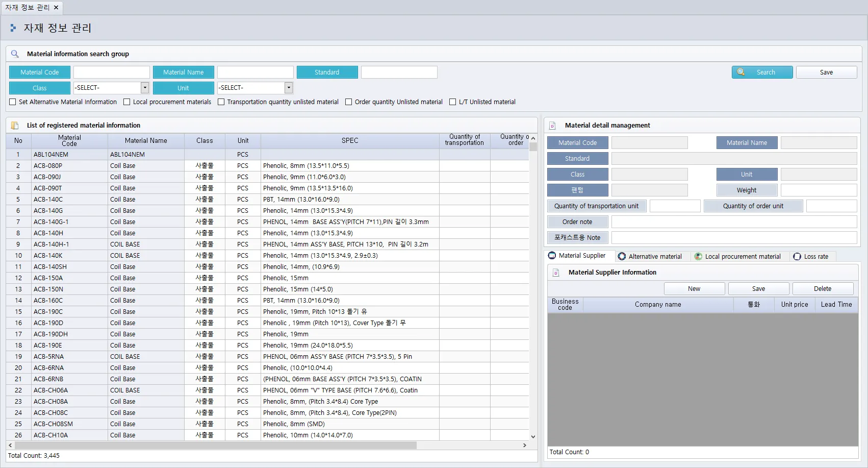Click the Alternative material tab icon
The height and width of the screenshot is (468, 868).
click(622, 256)
